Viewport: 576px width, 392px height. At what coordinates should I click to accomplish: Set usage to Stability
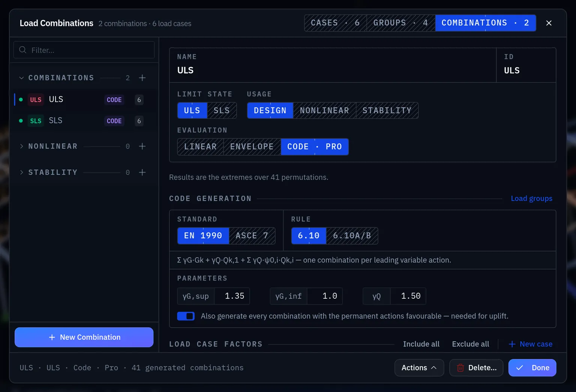(387, 111)
